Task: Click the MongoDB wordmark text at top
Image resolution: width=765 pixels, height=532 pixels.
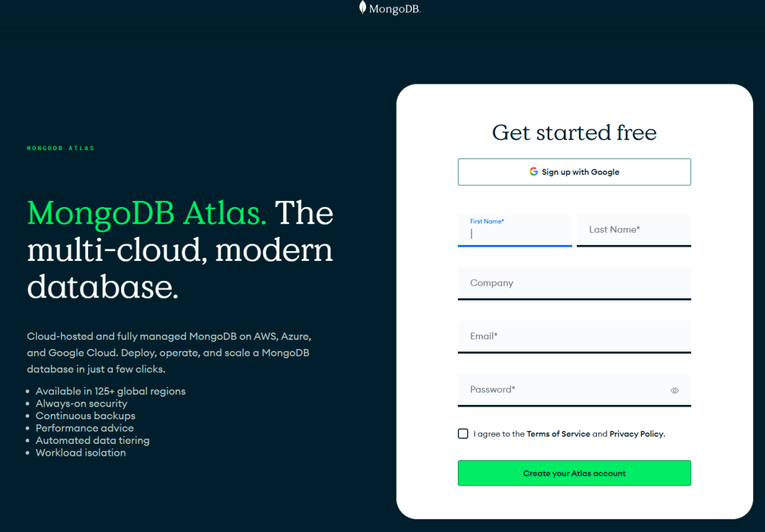Action: click(394, 9)
